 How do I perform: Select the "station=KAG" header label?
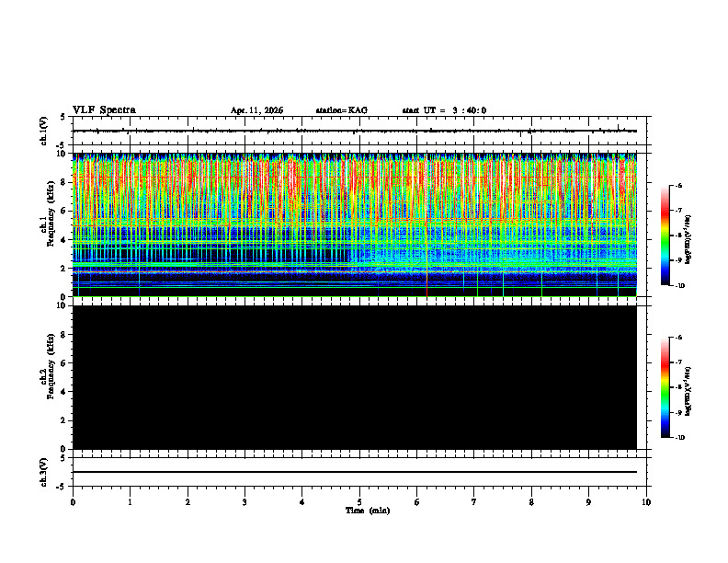pos(342,110)
